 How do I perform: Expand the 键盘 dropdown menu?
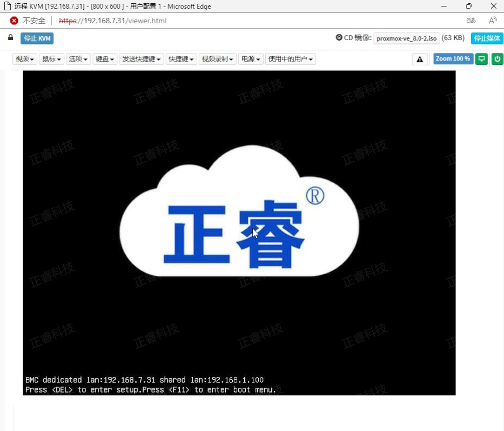tap(105, 59)
